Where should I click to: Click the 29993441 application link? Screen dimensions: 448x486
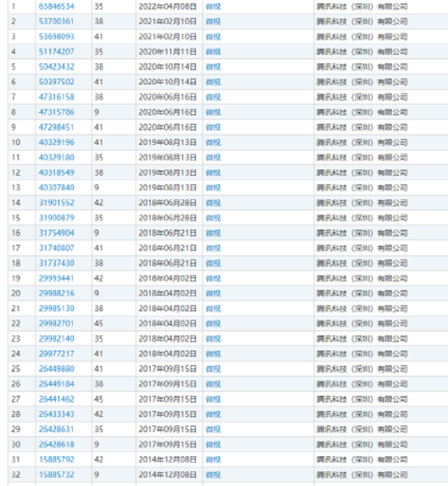[x=56, y=278]
